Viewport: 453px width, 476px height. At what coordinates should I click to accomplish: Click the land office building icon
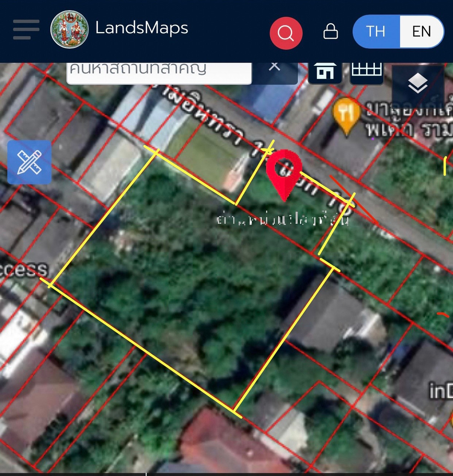pyautogui.click(x=325, y=71)
